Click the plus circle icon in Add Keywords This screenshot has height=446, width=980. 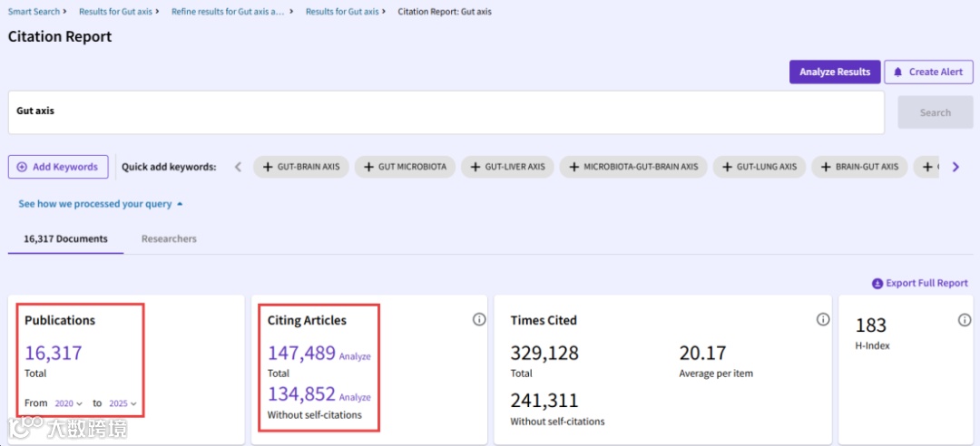click(x=22, y=167)
